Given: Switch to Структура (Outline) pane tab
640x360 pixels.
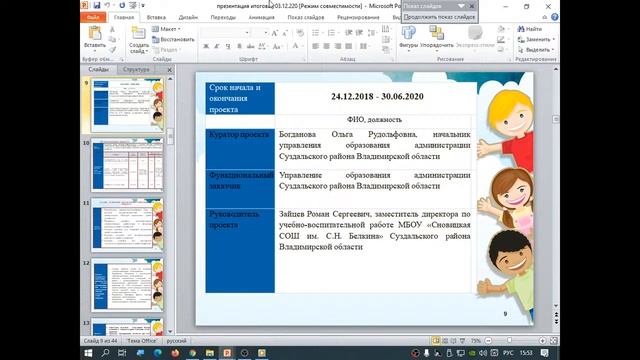Looking at the screenshot, I should click(x=136, y=69).
